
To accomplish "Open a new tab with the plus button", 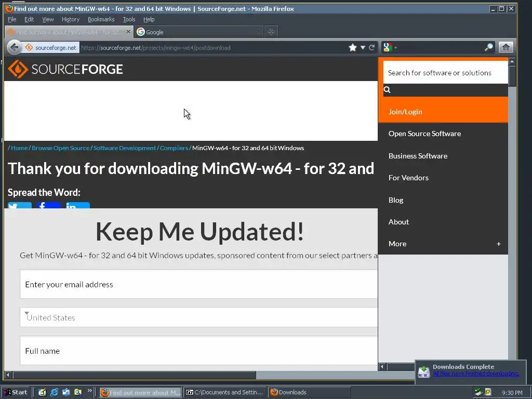I will pyautogui.click(x=271, y=32).
